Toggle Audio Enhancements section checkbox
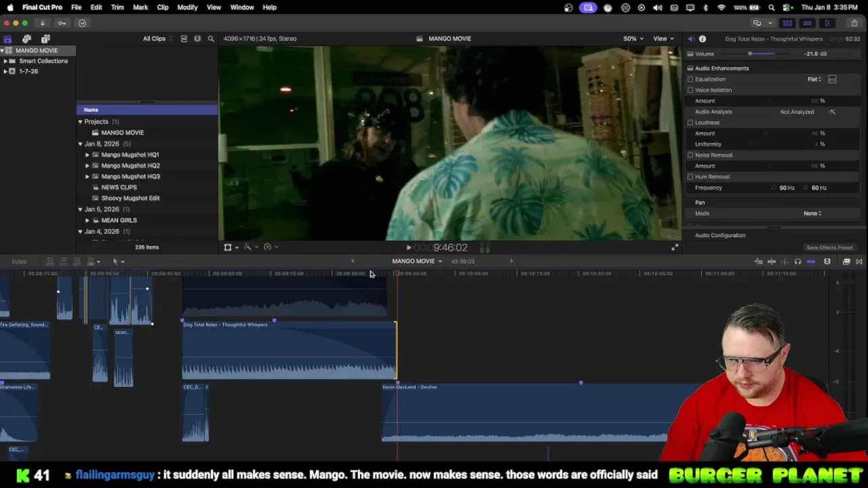The image size is (868, 488). 690,68
